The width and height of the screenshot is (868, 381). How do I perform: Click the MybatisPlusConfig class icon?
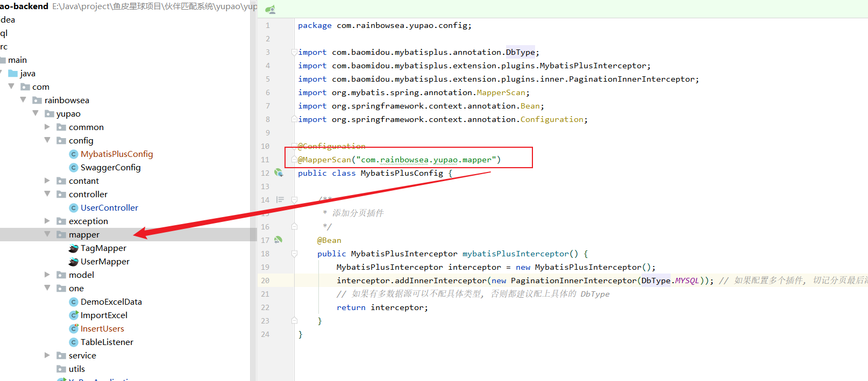(x=74, y=154)
